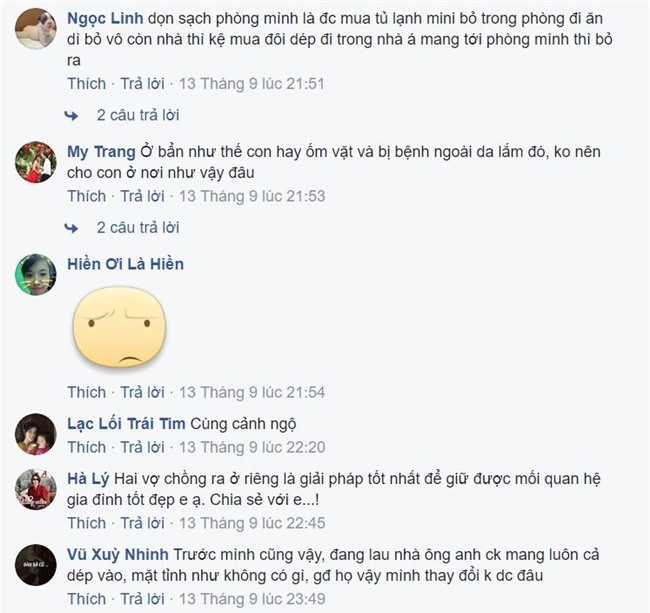Expand 2 câu trả lời under My Trang
The height and width of the screenshot is (613, 650).
click(x=138, y=227)
